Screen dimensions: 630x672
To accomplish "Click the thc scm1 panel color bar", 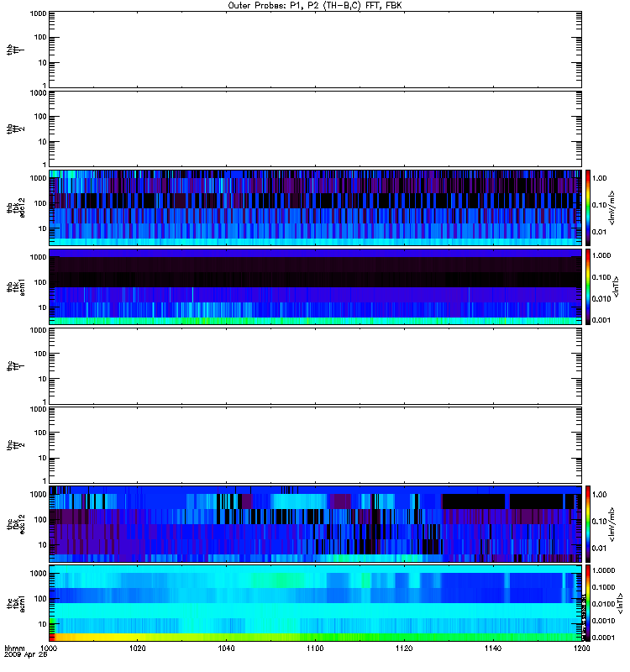I will [588, 603].
